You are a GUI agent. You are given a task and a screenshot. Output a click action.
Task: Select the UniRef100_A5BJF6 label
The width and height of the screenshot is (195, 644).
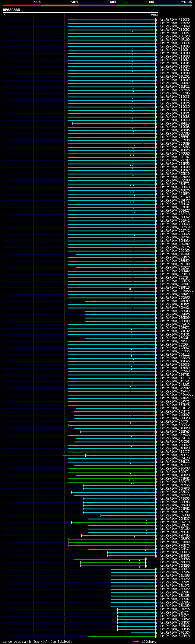pos(175,539)
